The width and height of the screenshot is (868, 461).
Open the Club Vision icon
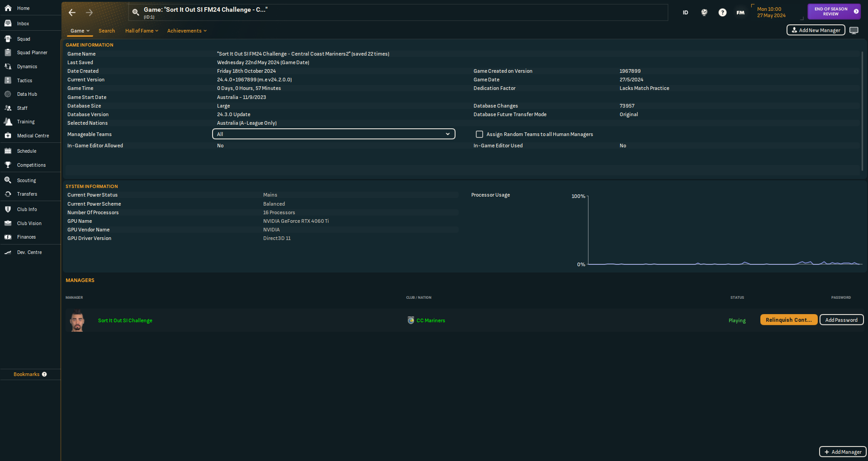8,223
